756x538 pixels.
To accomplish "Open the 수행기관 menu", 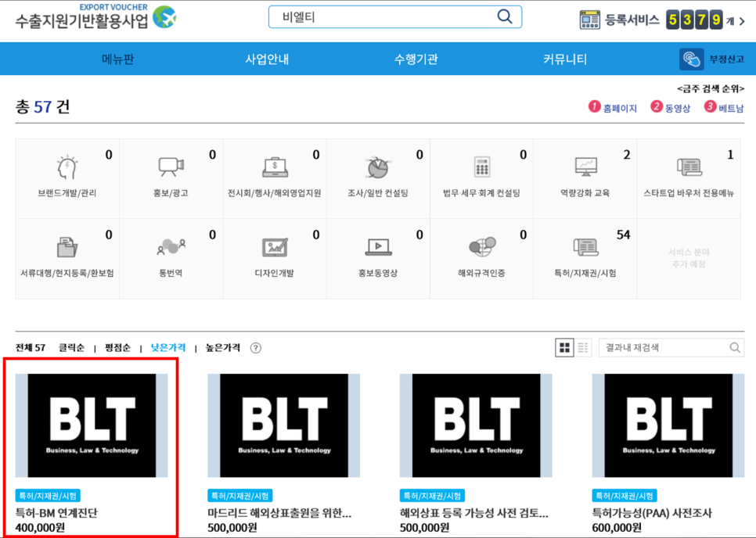I will (416, 59).
